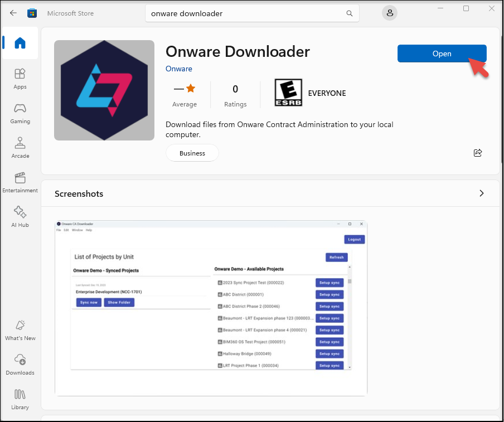
Task: Open the Library page
Action: click(x=20, y=399)
